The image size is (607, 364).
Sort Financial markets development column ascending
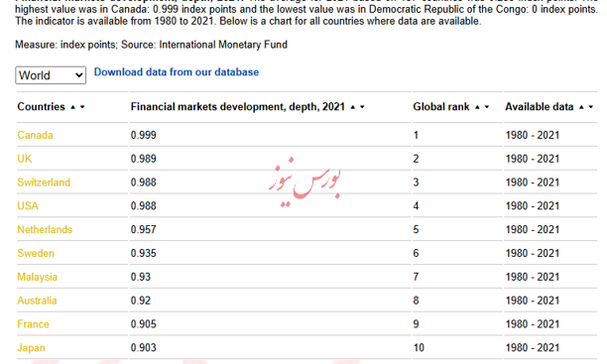click(353, 107)
